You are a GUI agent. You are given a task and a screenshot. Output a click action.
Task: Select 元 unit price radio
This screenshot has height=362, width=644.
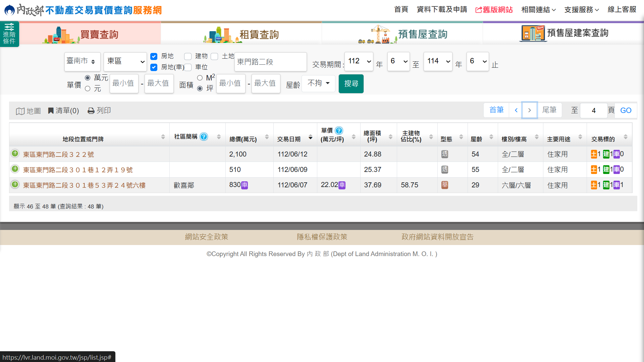tap(88, 88)
